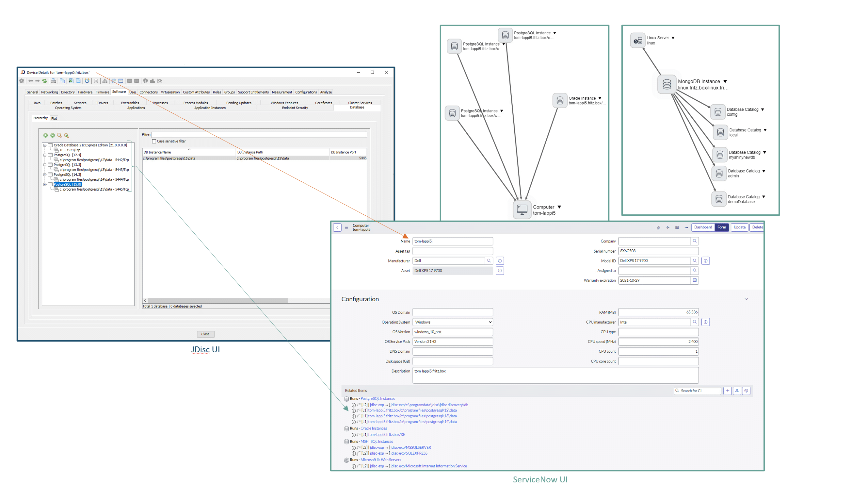Viewport: 868px width, 485px height.
Task: Click inside the Search for CI field
Action: point(697,391)
